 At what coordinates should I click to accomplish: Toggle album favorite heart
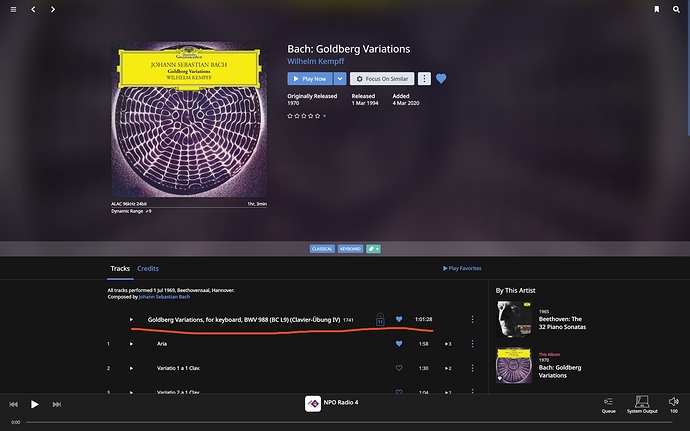coord(441,78)
